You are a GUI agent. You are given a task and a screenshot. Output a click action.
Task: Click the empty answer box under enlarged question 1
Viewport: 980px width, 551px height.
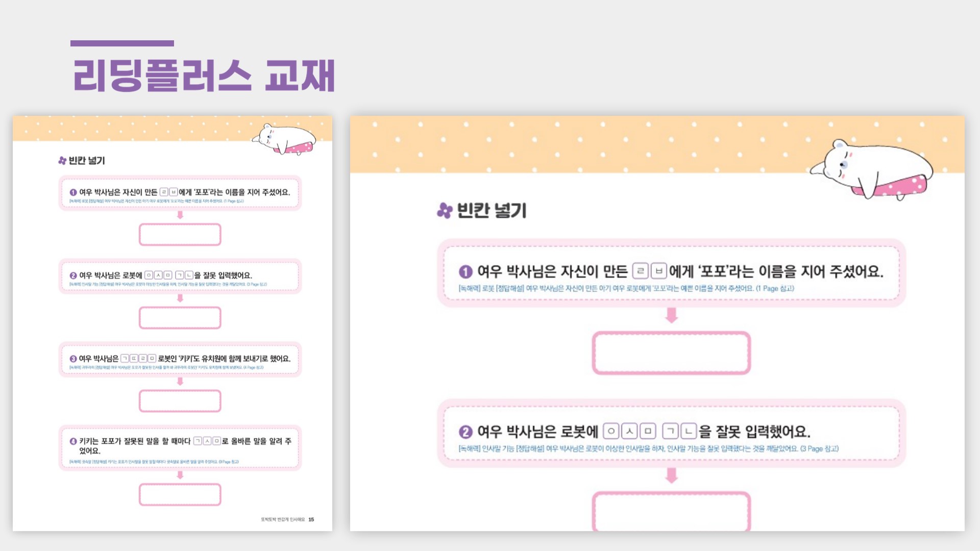tap(671, 353)
